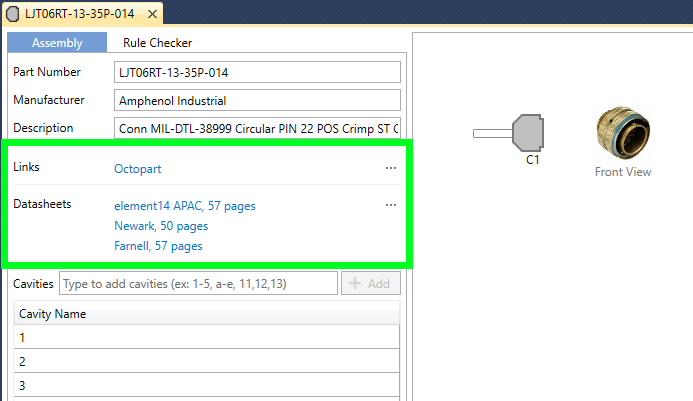Select cavity row 3

tap(207, 385)
